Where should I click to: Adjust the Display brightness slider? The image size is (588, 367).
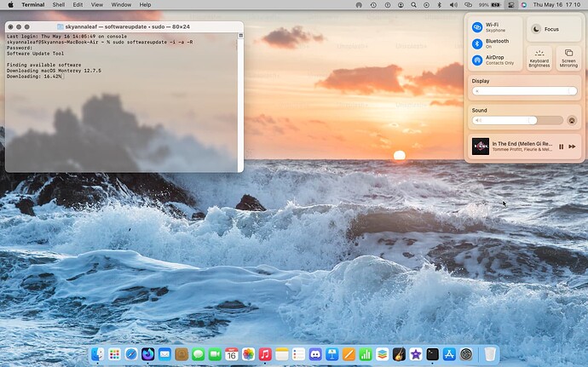(524, 91)
